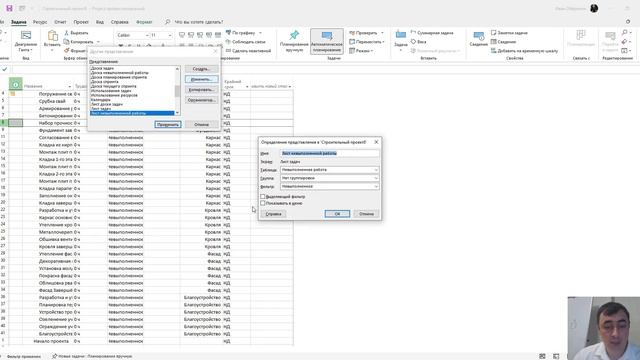Open the Группа combo box
Screen dimensions: 640x360
click(329, 178)
